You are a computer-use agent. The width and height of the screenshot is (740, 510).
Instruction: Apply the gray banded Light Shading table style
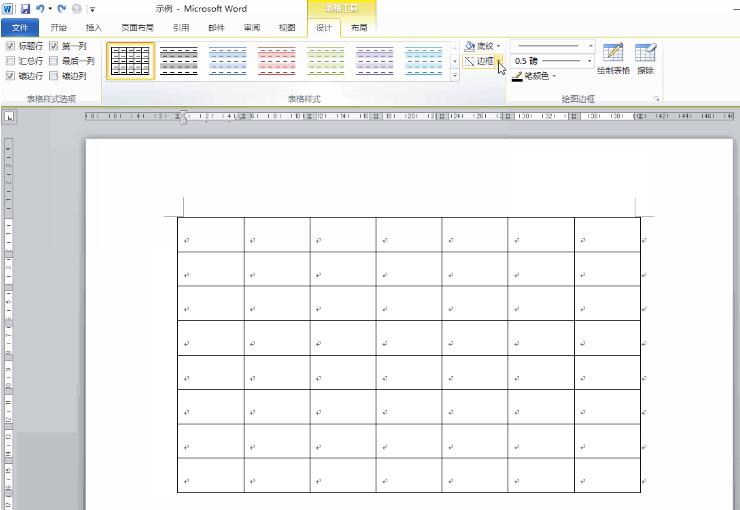(179, 61)
